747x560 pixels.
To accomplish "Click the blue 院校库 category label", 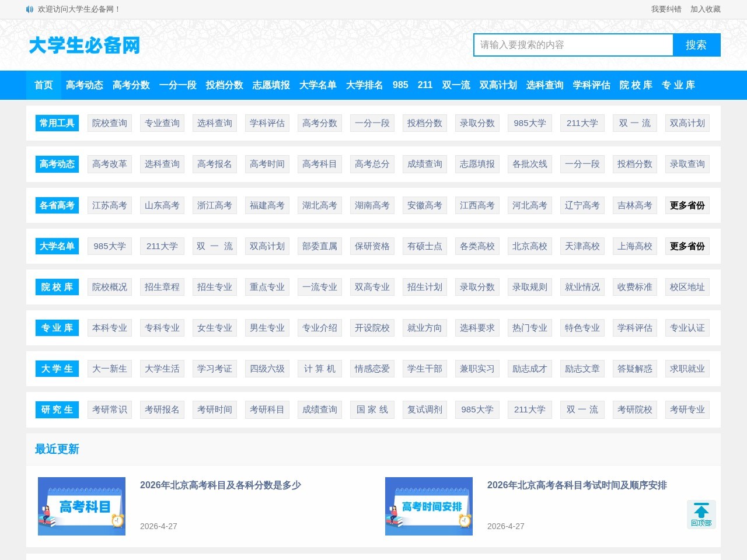I will coord(57,287).
